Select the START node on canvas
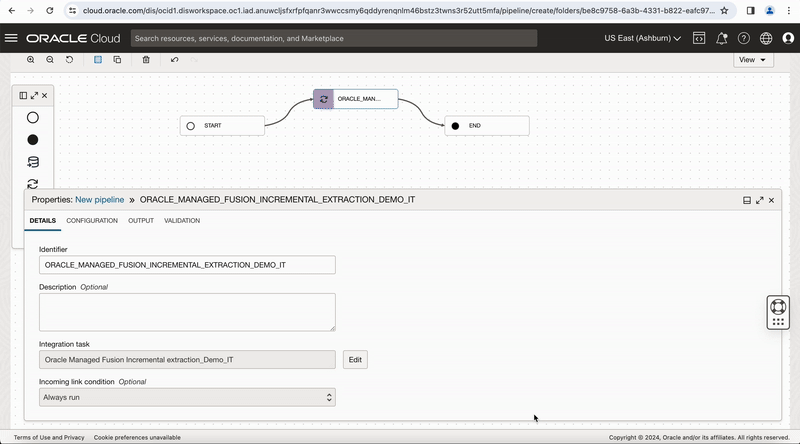This screenshot has width=800, height=444. (222, 126)
